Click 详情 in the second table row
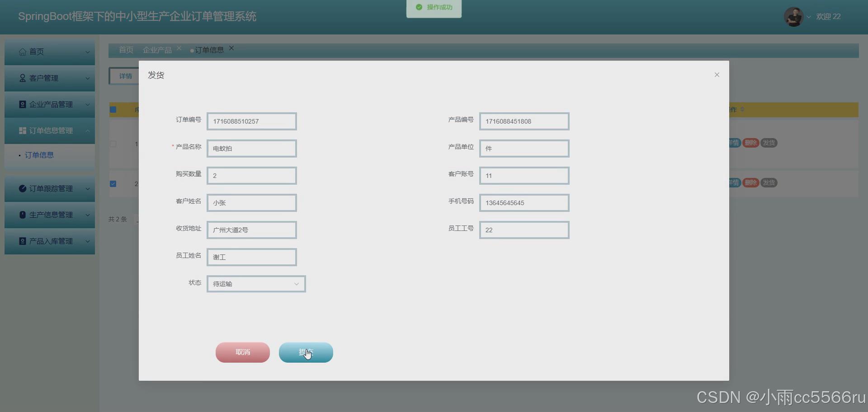Image resolution: width=868 pixels, height=412 pixels. click(734, 183)
